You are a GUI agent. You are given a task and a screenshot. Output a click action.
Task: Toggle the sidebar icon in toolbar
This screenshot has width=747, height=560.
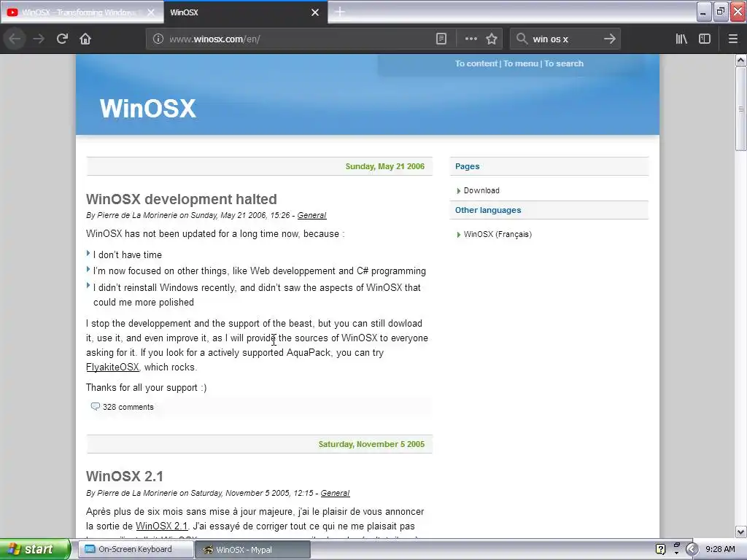point(704,39)
